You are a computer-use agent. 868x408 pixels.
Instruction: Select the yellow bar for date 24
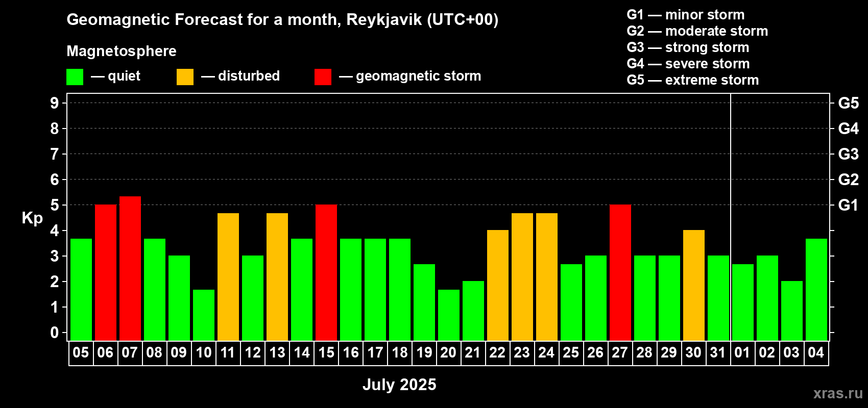click(x=547, y=277)
